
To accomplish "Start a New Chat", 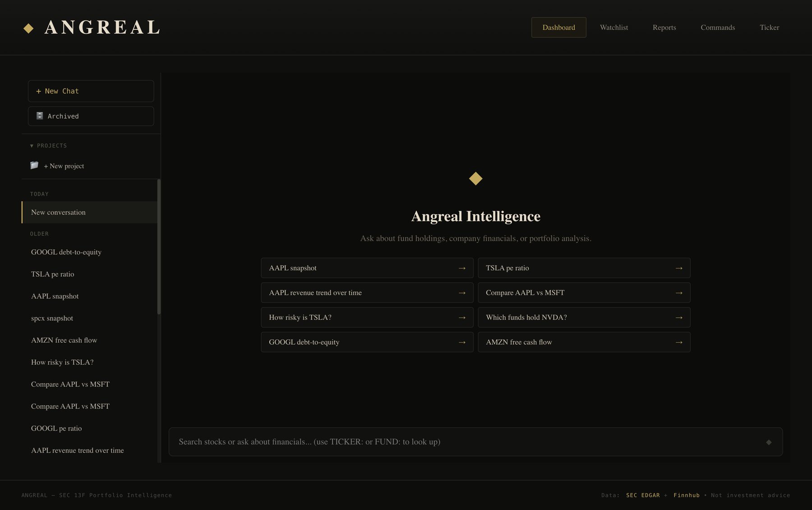I will coord(91,91).
